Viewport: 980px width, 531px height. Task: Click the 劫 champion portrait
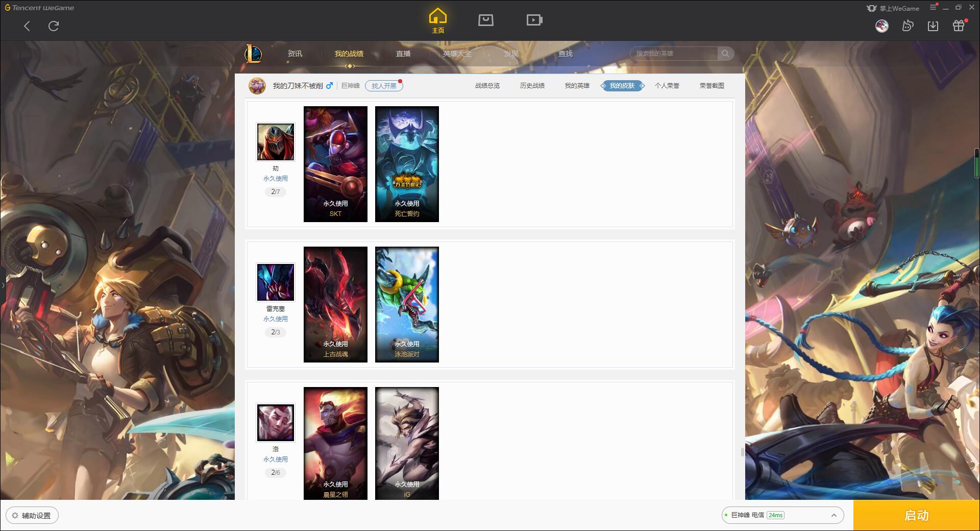(x=276, y=142)
